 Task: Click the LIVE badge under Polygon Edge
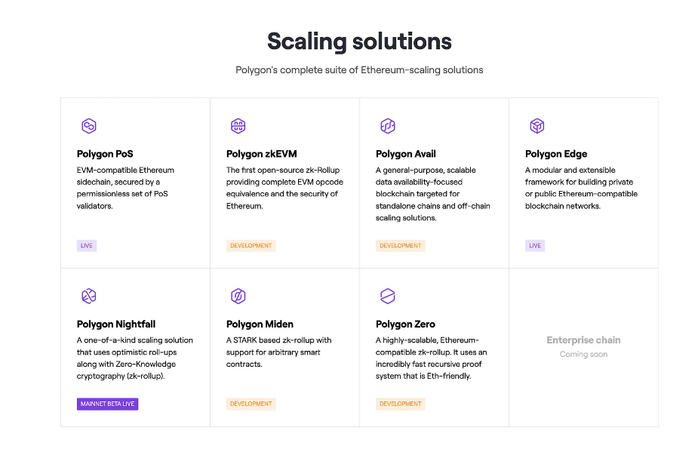[535, 245]
